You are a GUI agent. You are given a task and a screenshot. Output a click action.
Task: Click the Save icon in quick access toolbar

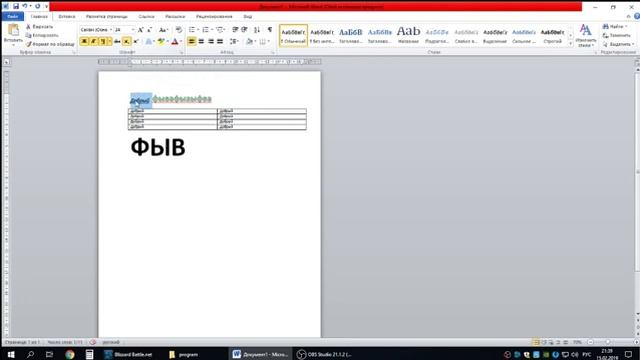click(16, 6)
